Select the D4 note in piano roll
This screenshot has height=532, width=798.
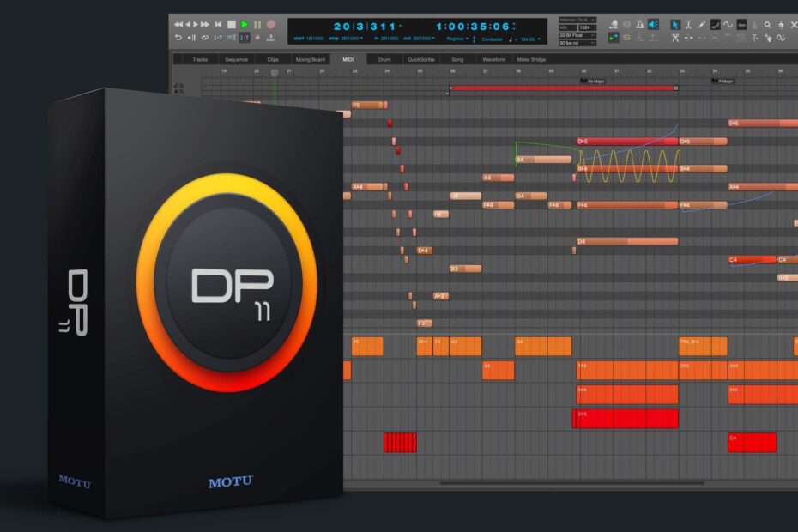pyautogui.click(x=627, y=241)
